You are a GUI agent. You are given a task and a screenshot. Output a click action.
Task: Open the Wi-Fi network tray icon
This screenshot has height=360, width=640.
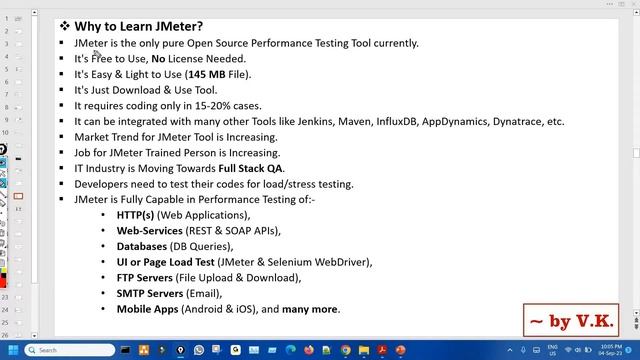pos(568,350)
